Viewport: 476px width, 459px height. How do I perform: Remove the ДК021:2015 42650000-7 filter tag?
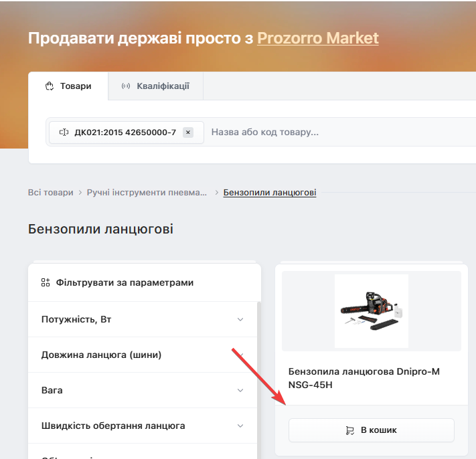pyautogui.click(x=188, y=132)
